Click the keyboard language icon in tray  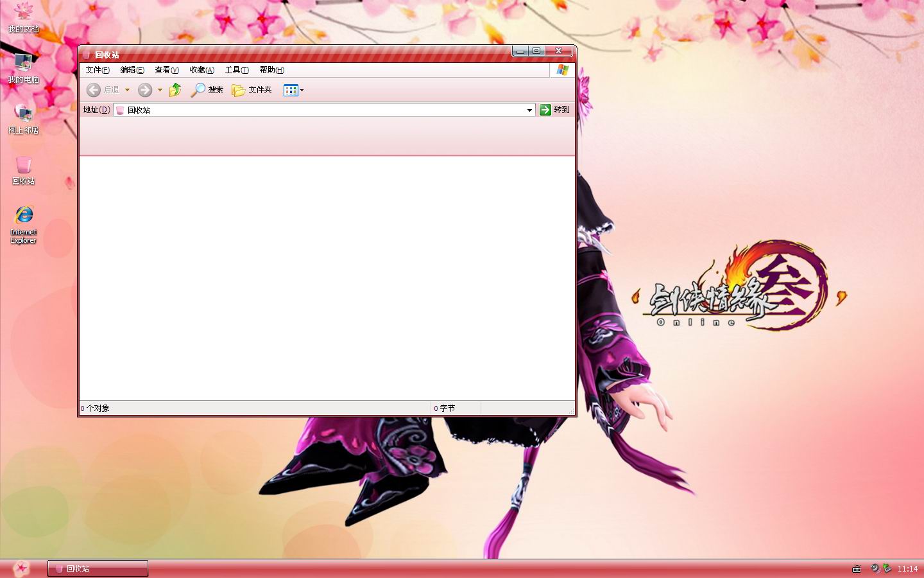coord(857,569)
